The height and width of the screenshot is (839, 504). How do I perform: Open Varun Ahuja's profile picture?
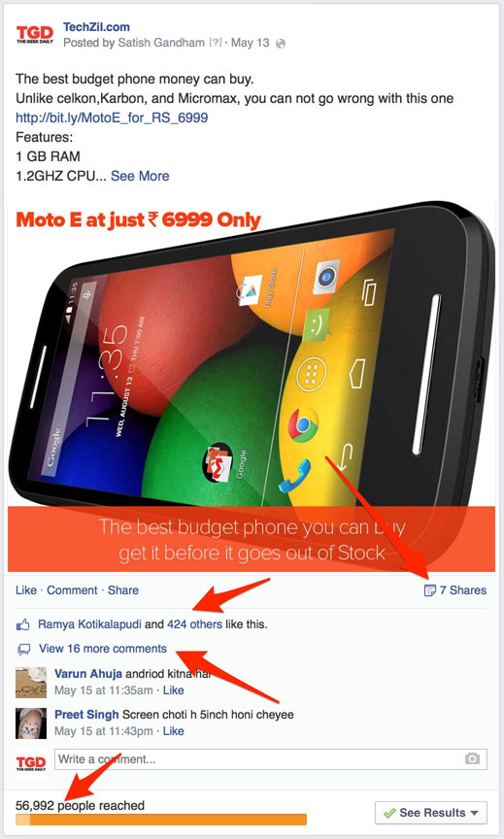(31, 683)
